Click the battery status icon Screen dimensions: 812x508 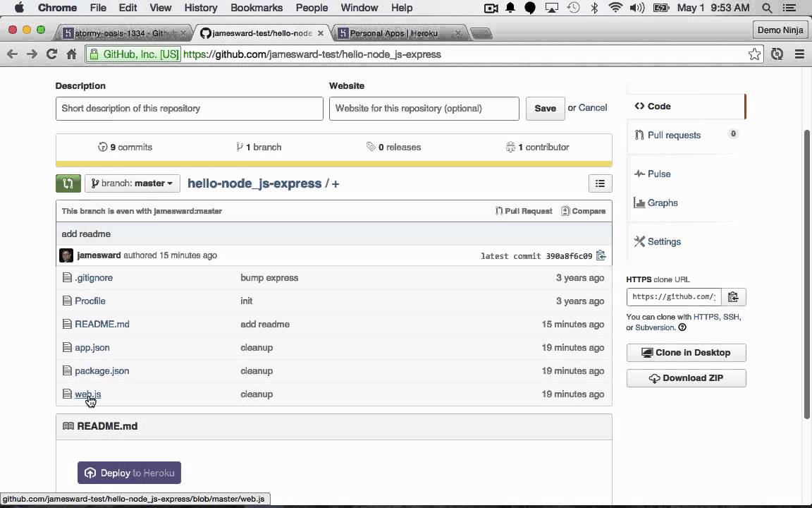pos(660,8)
